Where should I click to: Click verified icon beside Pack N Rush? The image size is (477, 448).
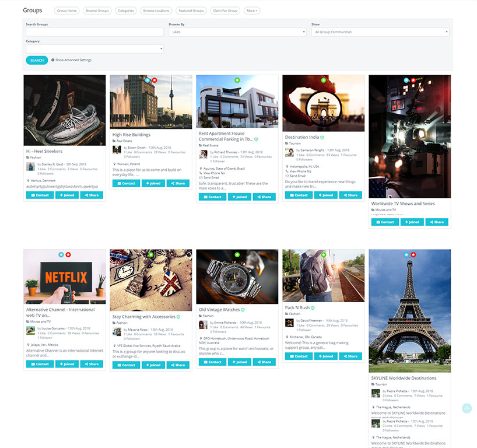(313, 307)
